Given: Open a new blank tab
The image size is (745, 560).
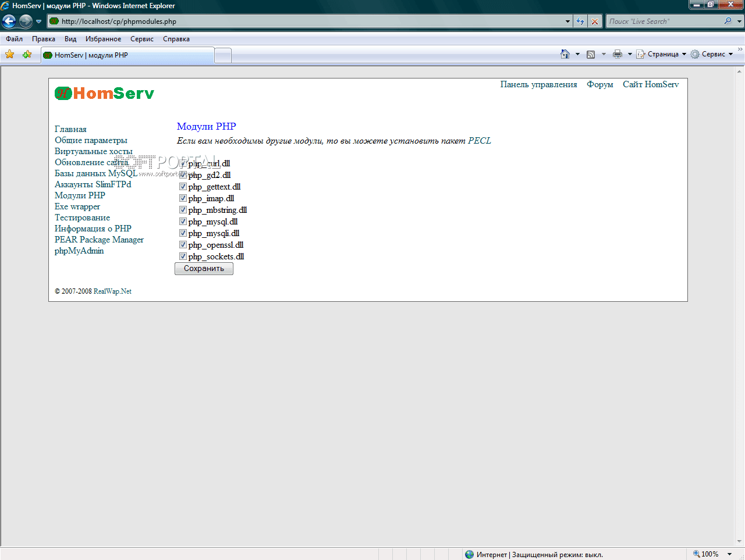Looking at the screenshot, I should click(223, 56).
